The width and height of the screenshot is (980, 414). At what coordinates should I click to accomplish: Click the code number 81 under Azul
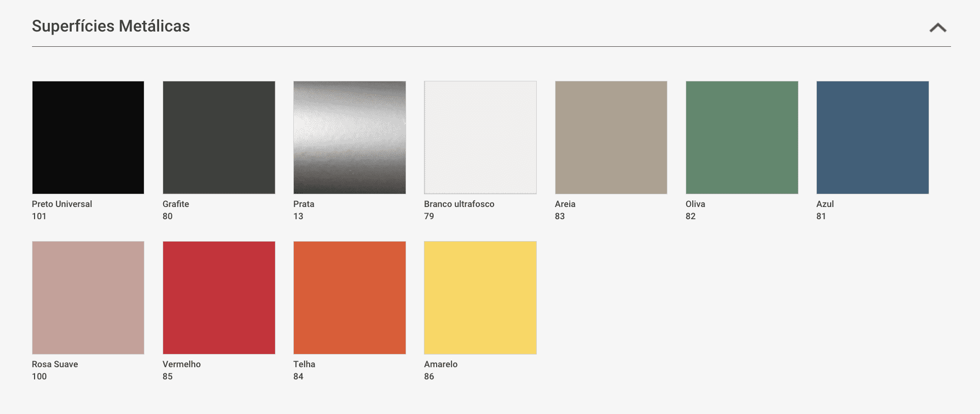tap(821, 216)
